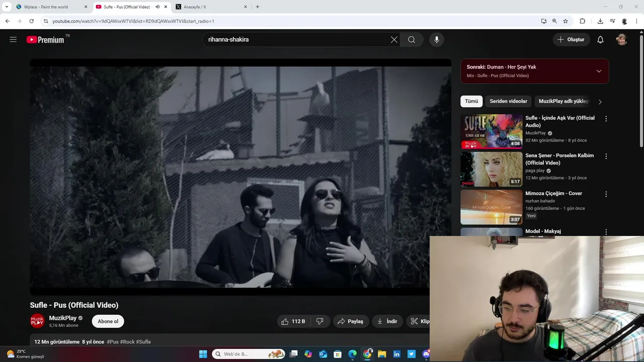Screen dimensions: 644x362
Task: Expand the Sonraki: Duman mix queue panel
Action: 599,71
